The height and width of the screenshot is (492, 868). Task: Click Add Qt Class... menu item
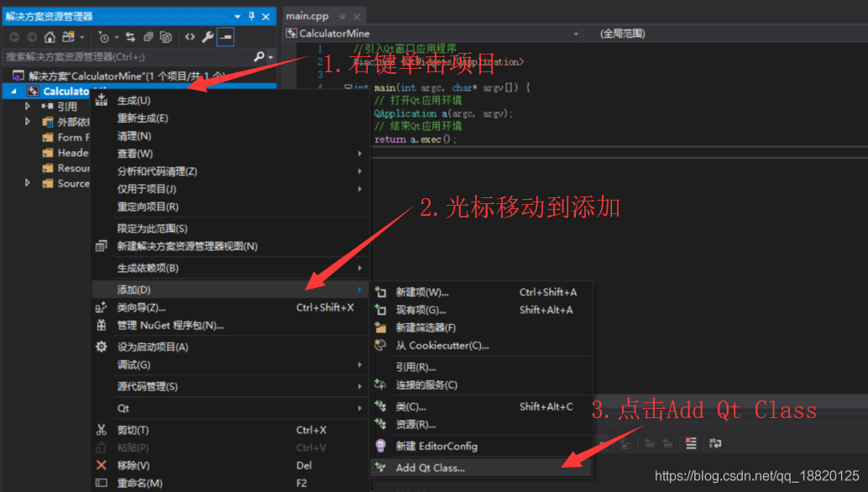pos(481,468)
